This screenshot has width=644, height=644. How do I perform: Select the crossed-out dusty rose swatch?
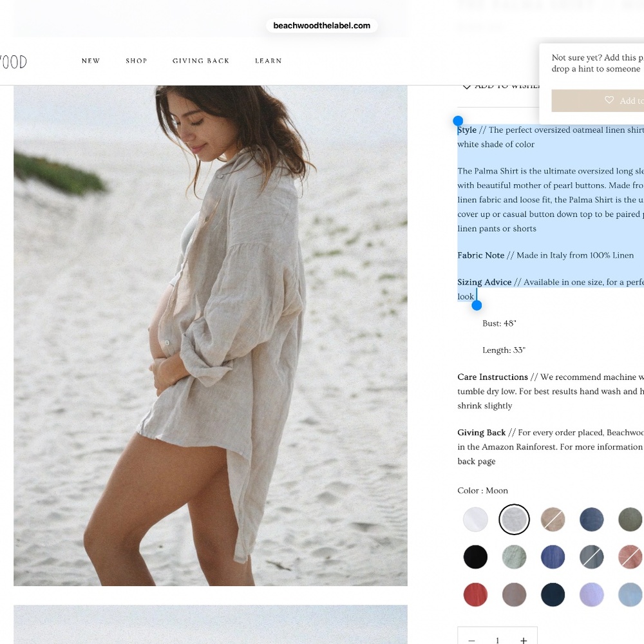[630, 557]
